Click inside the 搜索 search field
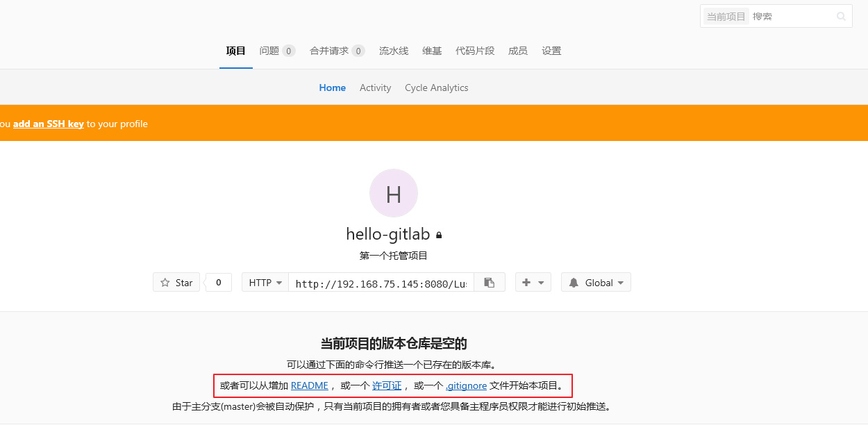 pos(790,17)
